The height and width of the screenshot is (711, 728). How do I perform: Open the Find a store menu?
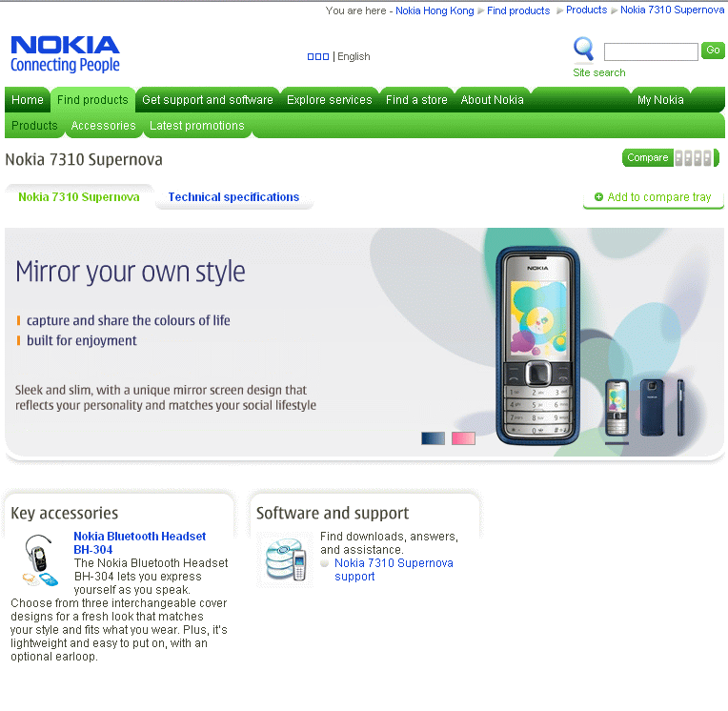click(416, 100)
